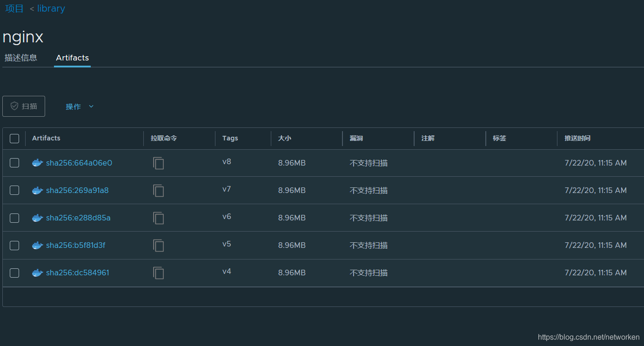
Task: Check the box for sha256:269a91a8 row
Action: [14, 190]
